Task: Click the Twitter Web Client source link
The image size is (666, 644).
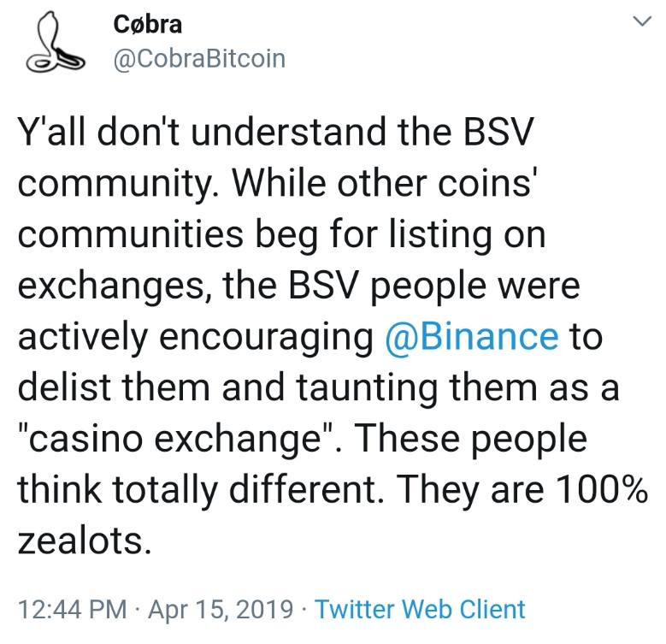Action: click(x=420, y=609)
